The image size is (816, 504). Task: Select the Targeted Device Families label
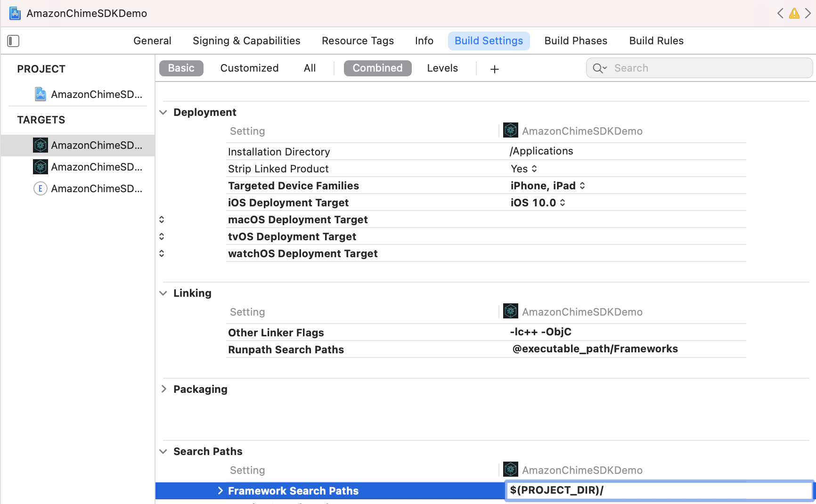(294, 186)
